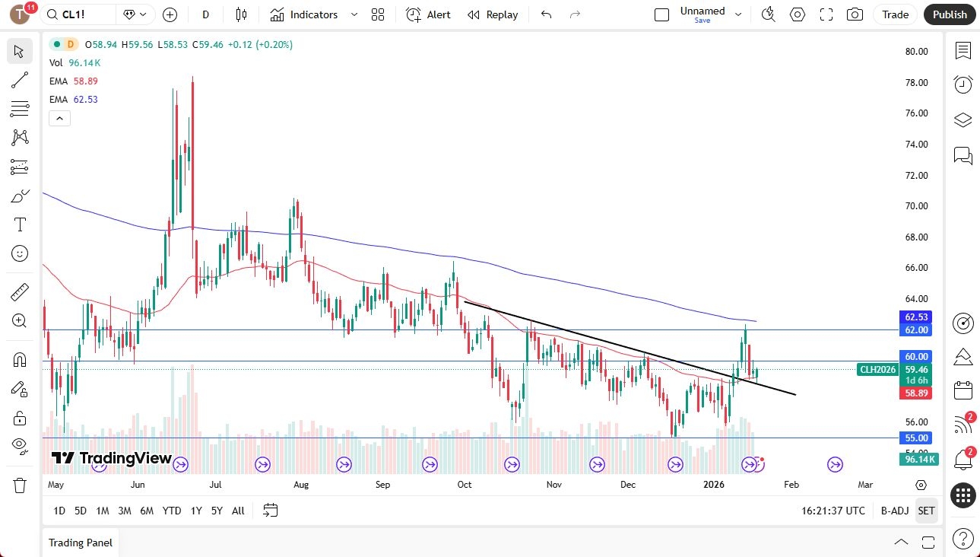This screenshot has height=557, width=980.
Task: Pick the ruler measure tool
Action: [20, 291]
